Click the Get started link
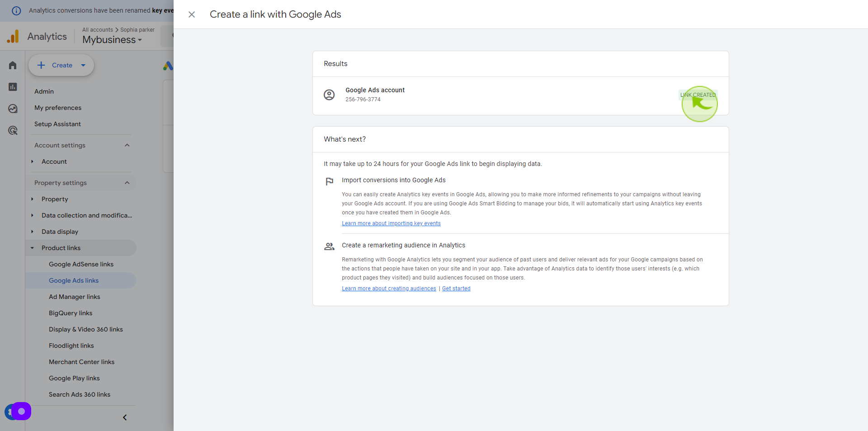 [456, 289]
